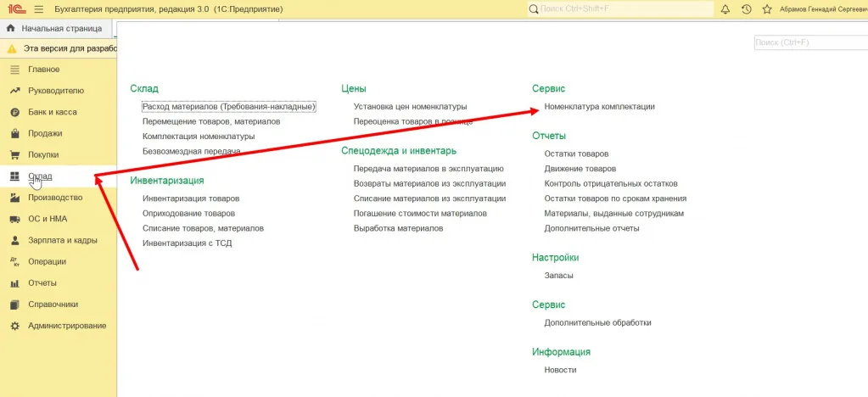Open Комплектация номенклатуры

click(199, 137)
